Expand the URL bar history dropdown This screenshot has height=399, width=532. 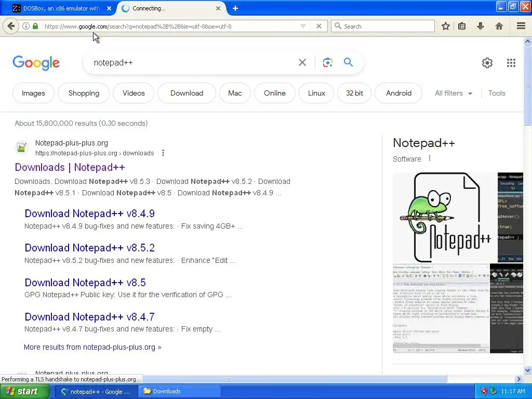click(x=303, y=26)
